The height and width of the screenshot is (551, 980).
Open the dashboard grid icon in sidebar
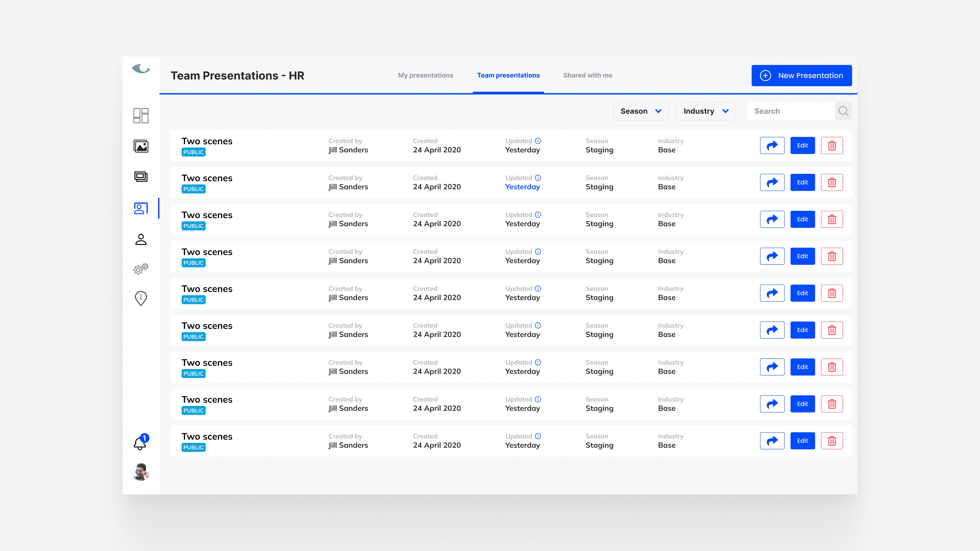pyautogui.click(x=141, y=116)
